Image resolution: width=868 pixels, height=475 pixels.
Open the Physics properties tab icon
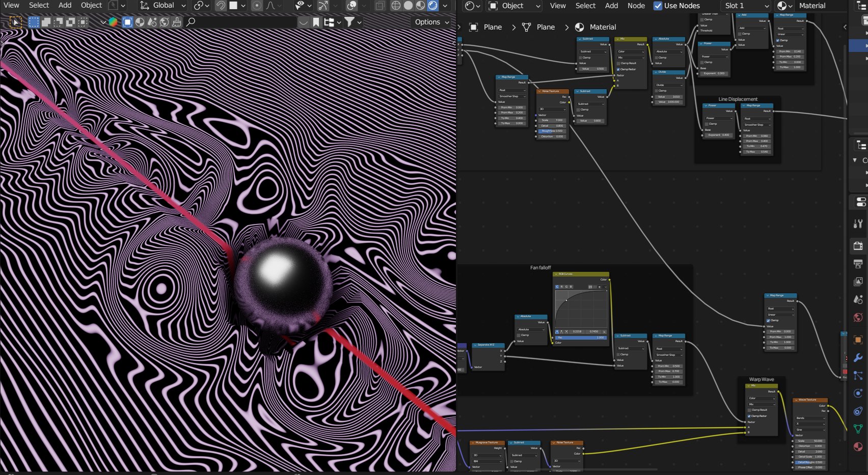[x=858, y=393]
